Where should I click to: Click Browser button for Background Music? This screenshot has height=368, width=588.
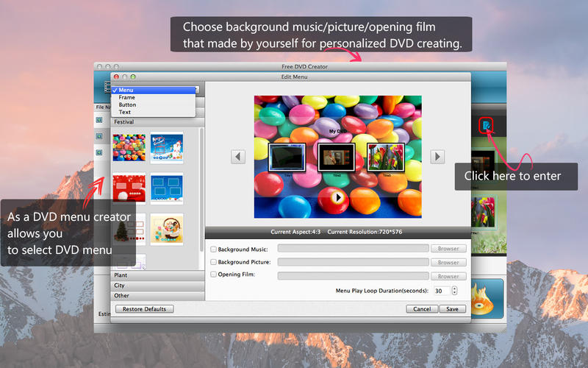pos(448,249)
